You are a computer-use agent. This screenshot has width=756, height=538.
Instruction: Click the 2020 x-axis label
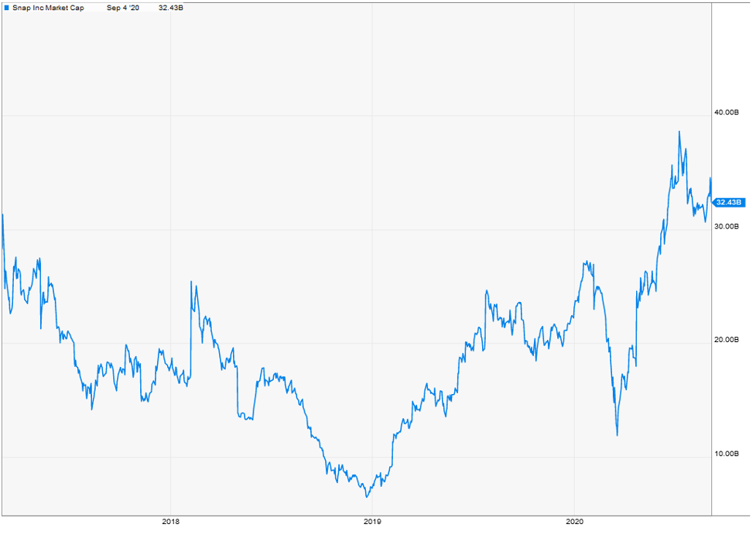tap(575, 522)
